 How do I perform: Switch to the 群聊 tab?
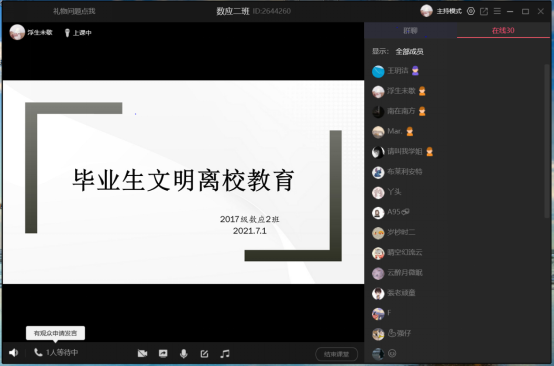coord(411,30)
